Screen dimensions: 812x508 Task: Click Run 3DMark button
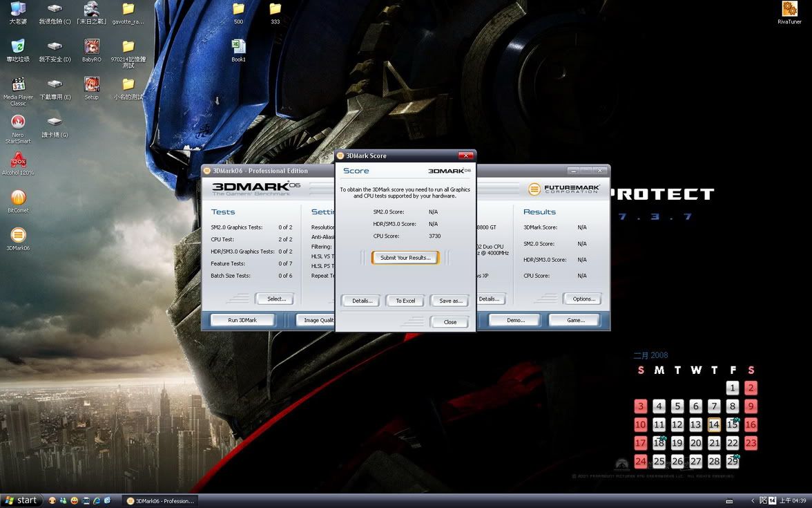[x=242, y=321]
